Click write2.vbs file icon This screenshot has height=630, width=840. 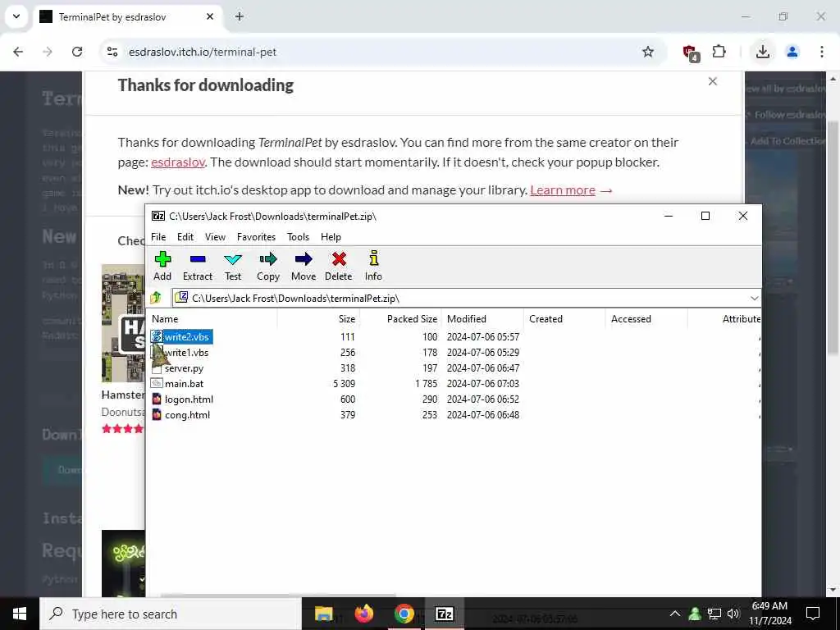(157, 336)
